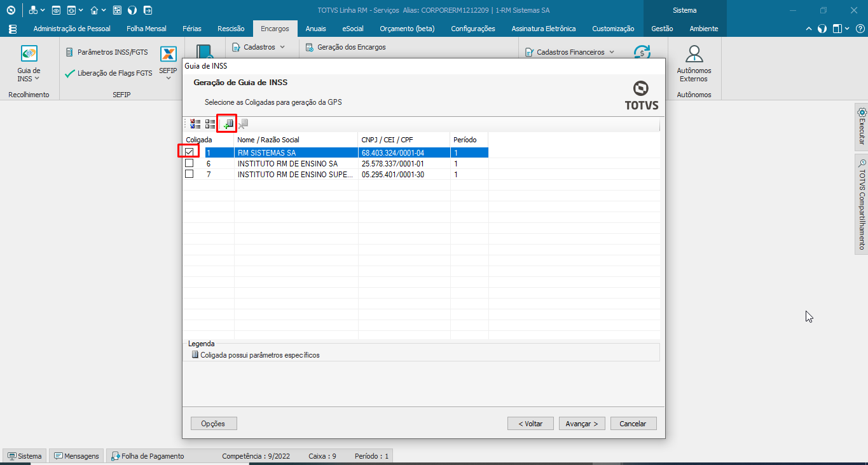868x465 pixels.
Task: Open the Executar side panel
Action: coord(862,126)
